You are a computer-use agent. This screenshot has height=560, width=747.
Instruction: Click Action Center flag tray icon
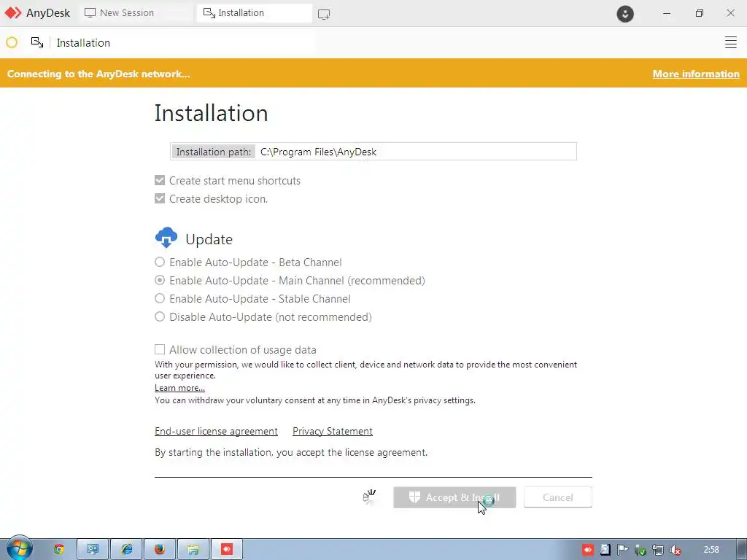click(622, 550)
